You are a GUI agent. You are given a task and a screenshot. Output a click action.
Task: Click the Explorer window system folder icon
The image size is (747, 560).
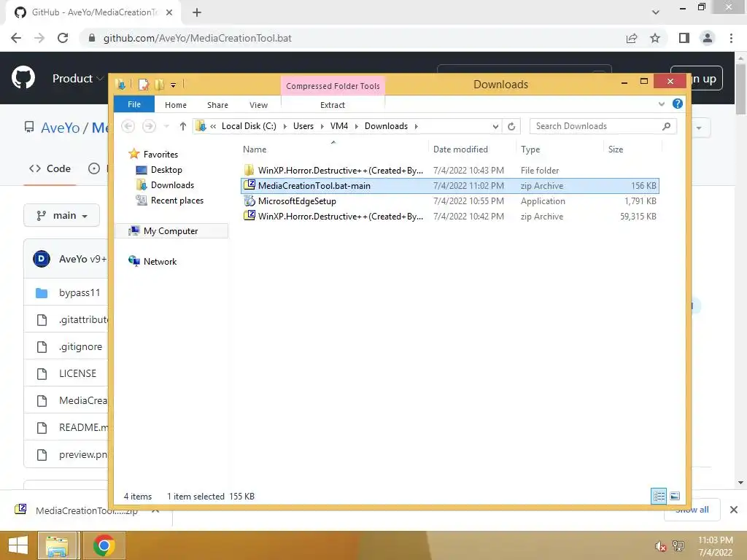tap(120, 85)
